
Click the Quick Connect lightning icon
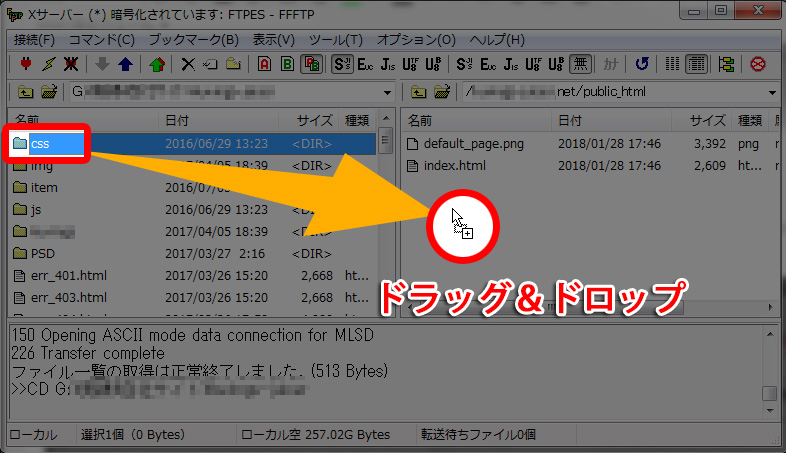(49, 64)
